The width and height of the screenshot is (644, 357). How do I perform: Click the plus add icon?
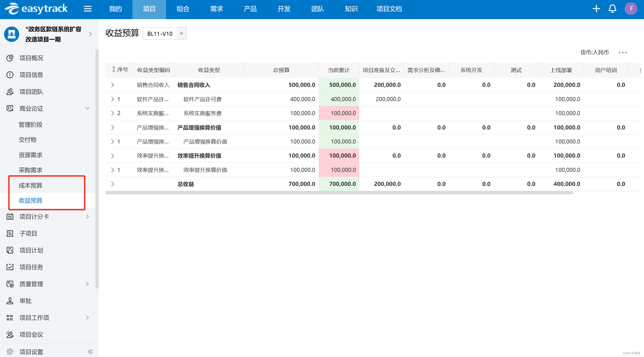pyautogui.click(x=596, y=9)
